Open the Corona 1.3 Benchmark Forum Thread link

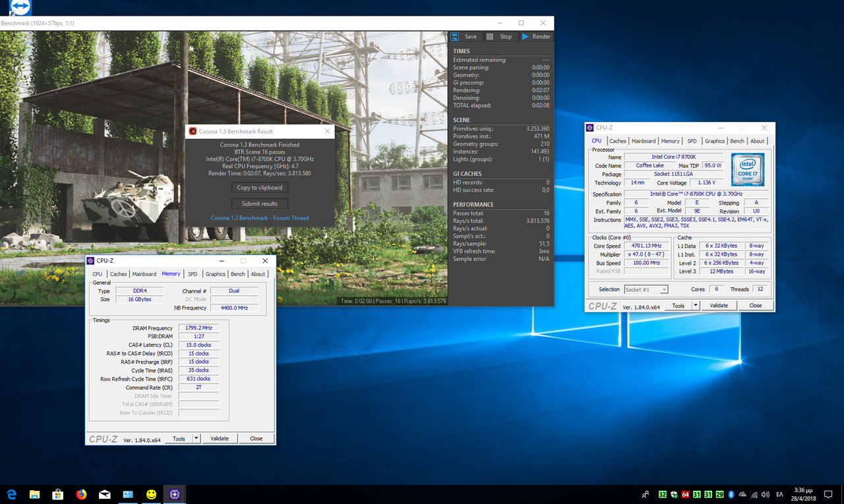click(260, 218)
